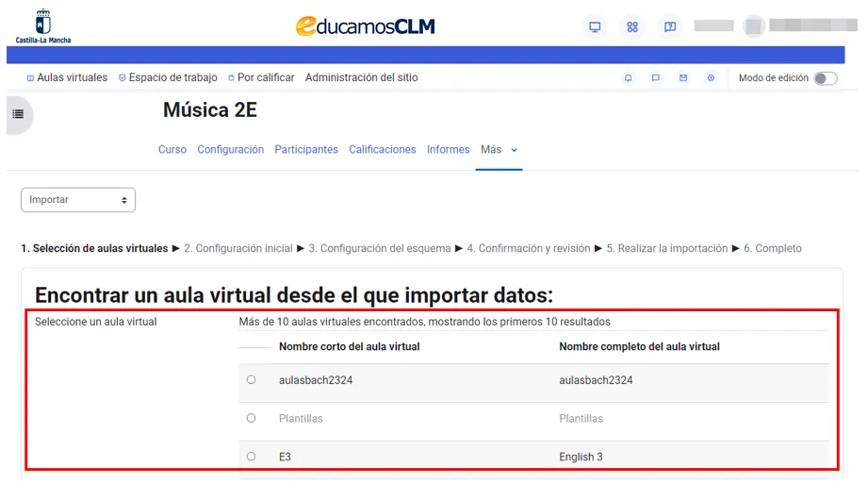
Task: Click the Seleccione un aula virtual label
Action: pyautogui.click(x=96, y=322)
